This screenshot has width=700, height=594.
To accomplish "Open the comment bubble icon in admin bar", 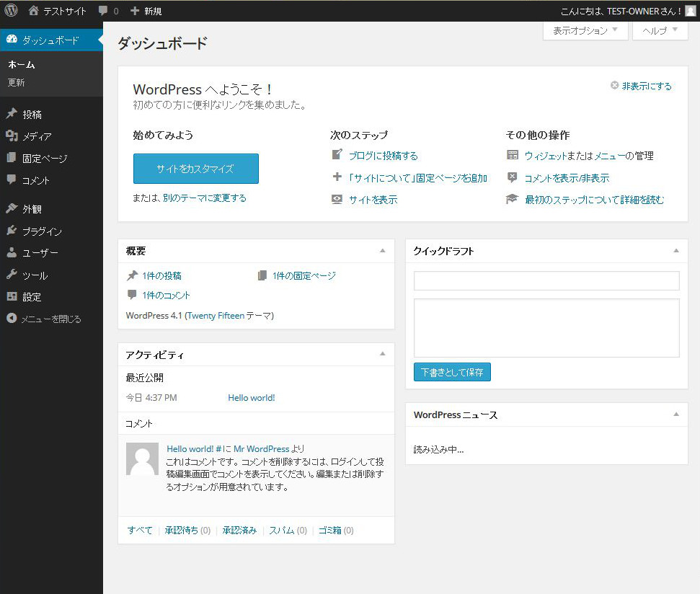I will (x=103, y=11).
